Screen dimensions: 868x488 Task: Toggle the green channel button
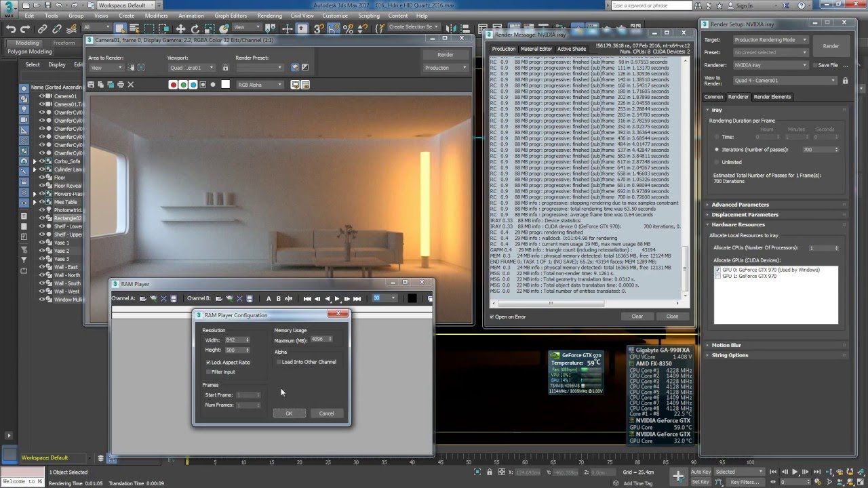tap(183, 85)
